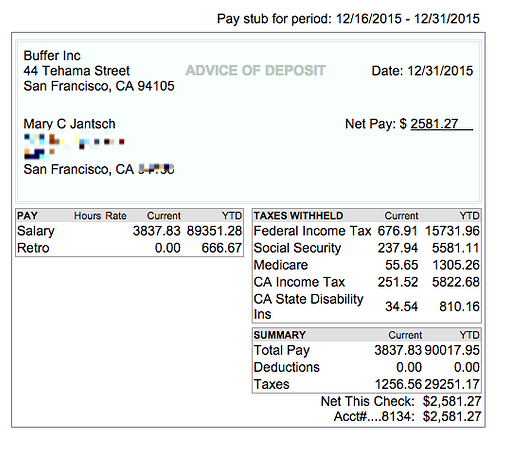This screenshot has height=452, width=511.
Task: Select the 44 Tehama Street address line
Action: click(x=77, y=71)
